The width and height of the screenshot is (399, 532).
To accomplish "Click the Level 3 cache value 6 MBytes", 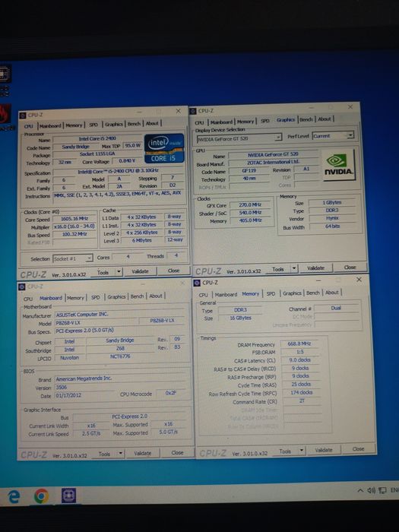I will coord(142,240).
